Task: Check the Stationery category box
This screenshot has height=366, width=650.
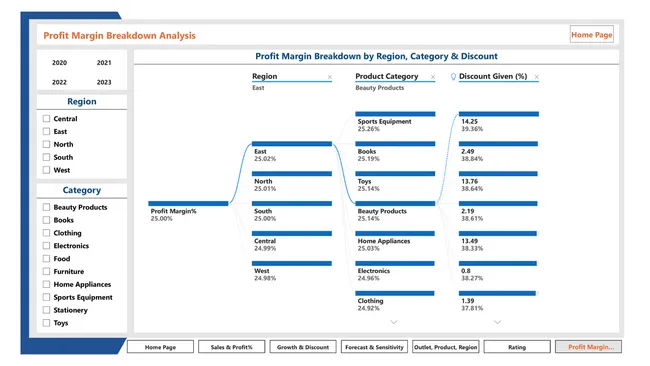Action: click(46, 310)
